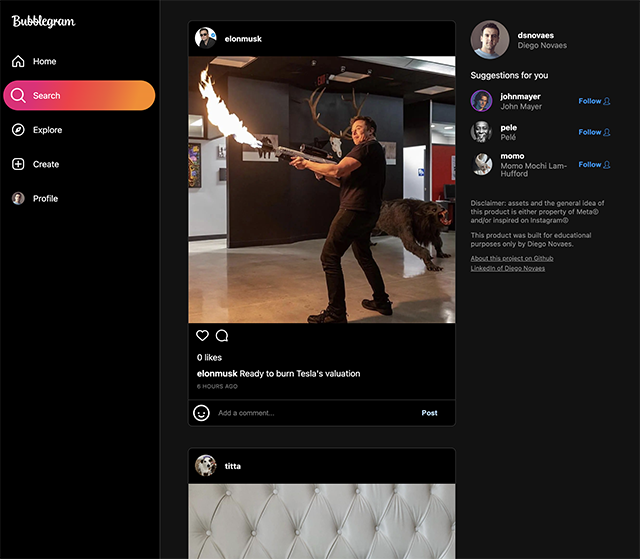Click johnmayer username in suggestions

520,96
